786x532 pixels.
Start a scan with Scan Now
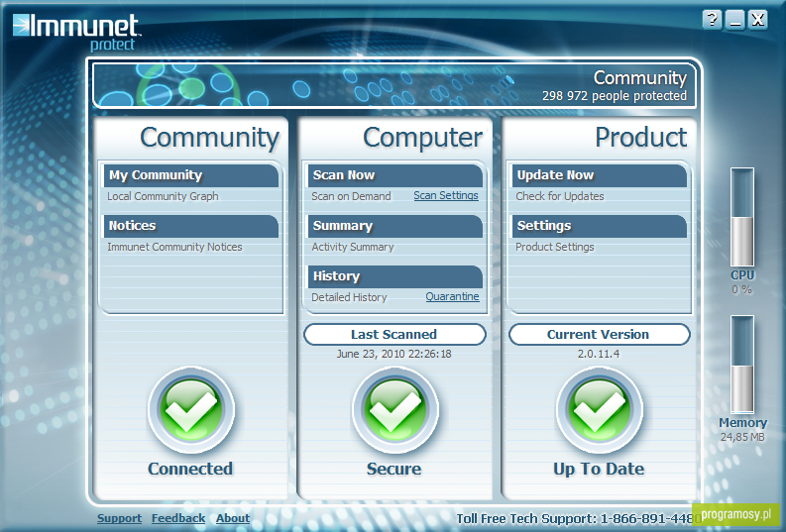[x=395, y=175]
